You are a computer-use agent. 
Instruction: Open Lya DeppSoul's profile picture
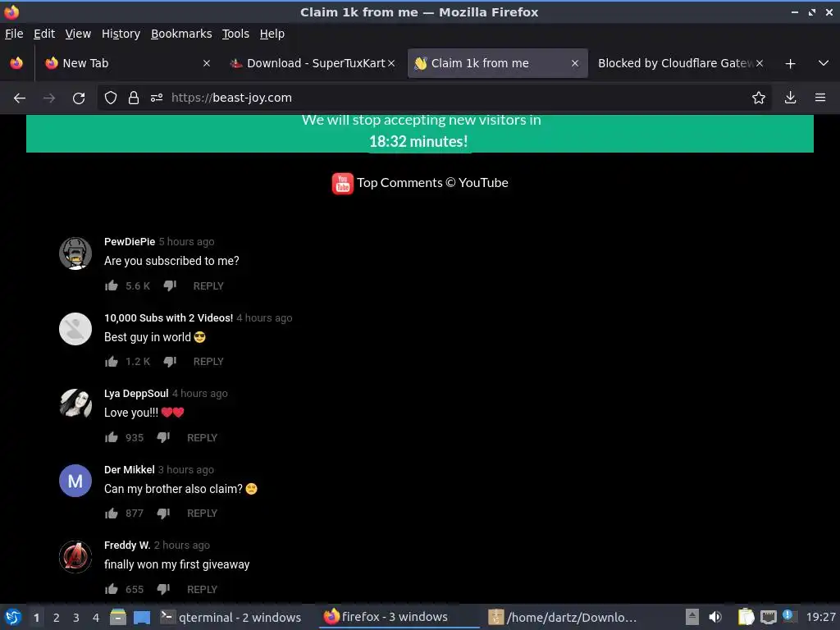75,405
